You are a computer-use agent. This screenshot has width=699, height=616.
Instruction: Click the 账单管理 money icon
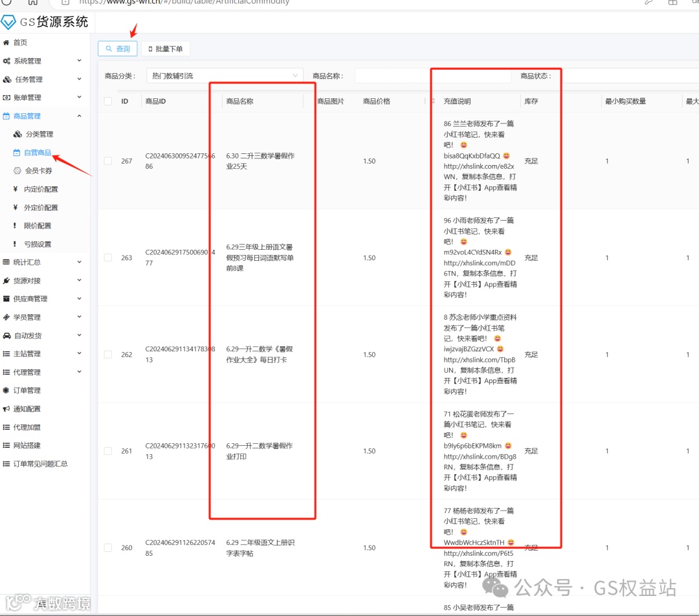click(x=6, y=98)
